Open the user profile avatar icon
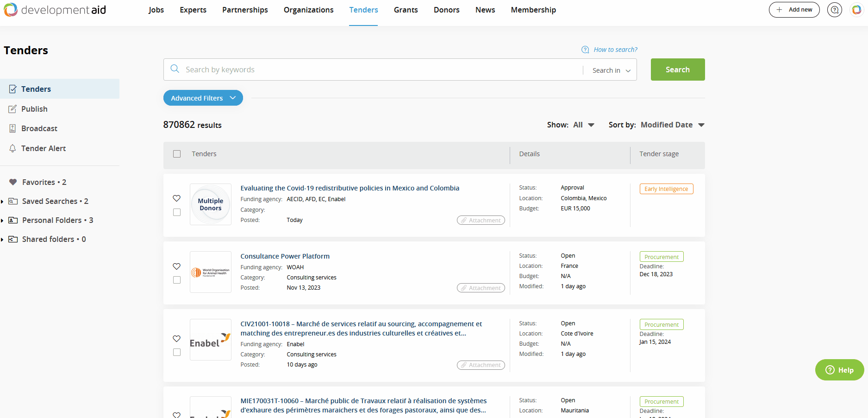This screenshot has width=868, height=418. pyautogui.click(x=856, y=10)
